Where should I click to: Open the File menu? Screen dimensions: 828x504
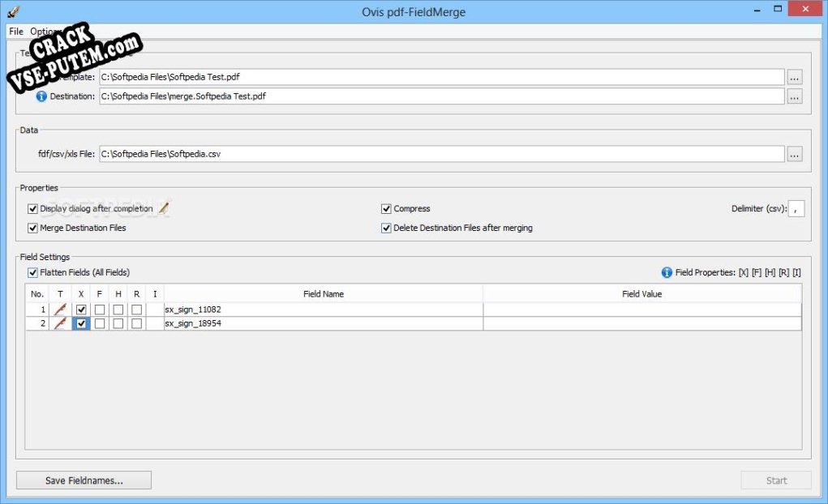[x=15, y=31]
